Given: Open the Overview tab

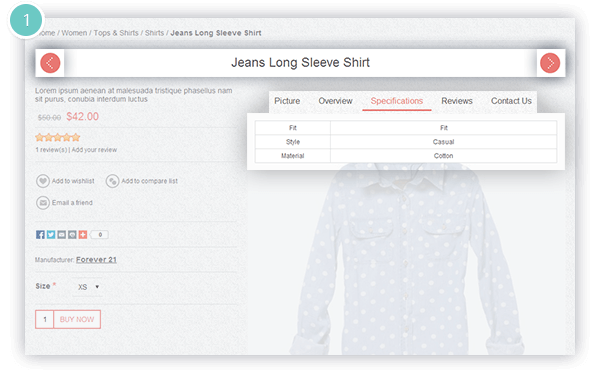Looking at the screenshot, I should click(x=335, y=101).
